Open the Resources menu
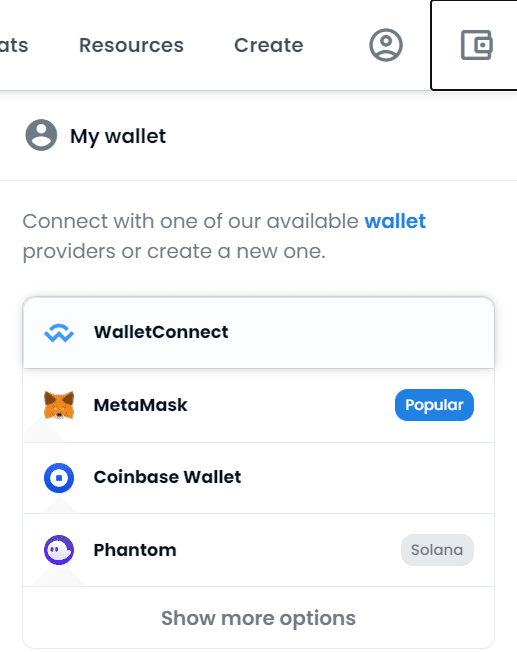 (131, 45)
